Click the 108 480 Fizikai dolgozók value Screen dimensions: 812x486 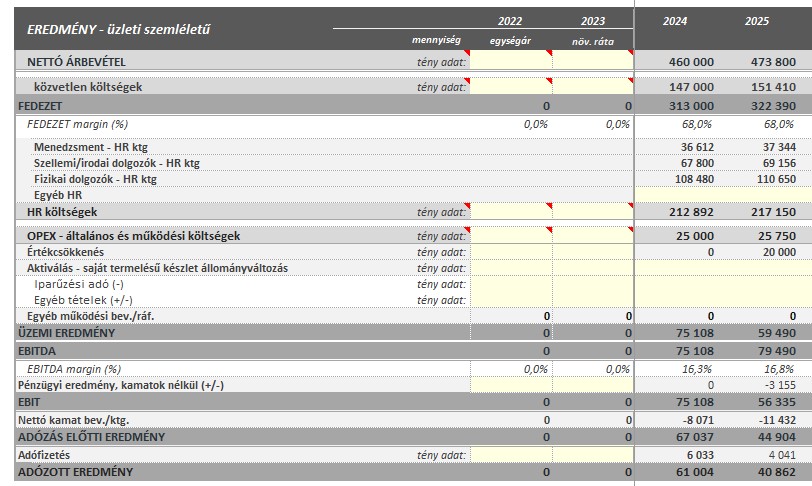click(694, 179)
